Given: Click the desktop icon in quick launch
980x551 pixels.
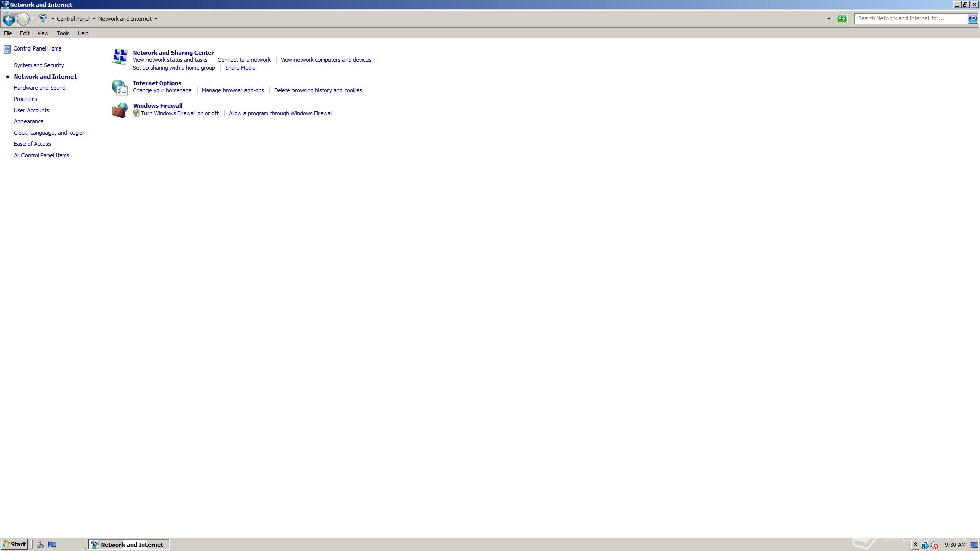Looking at the screenshot, I should [x=52, y=545].
